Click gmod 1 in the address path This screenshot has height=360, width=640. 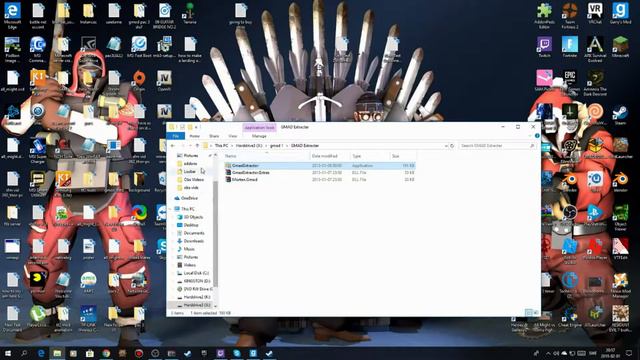point(276,146)
